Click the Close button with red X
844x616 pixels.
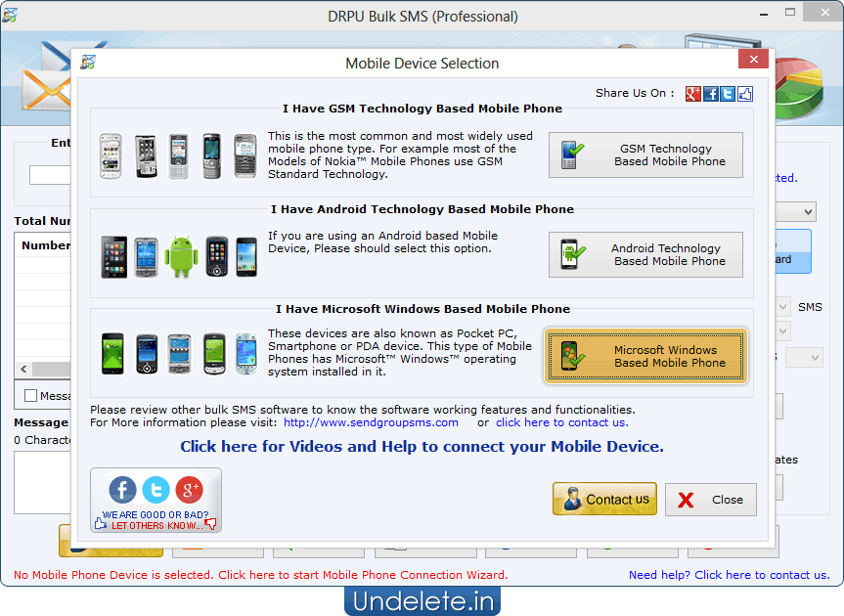[x=711, y=500]
